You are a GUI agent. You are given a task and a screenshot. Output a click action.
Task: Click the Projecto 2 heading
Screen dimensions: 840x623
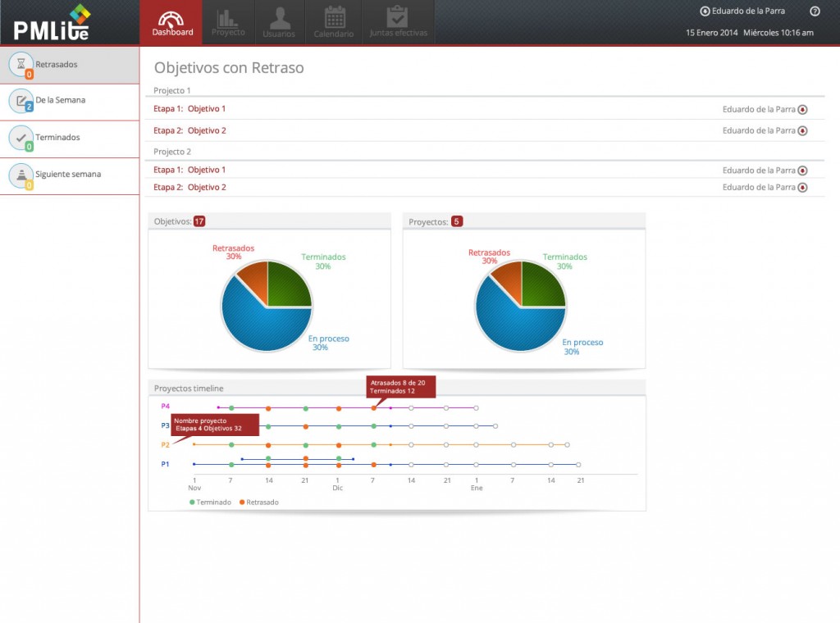(x=172, y=152)
